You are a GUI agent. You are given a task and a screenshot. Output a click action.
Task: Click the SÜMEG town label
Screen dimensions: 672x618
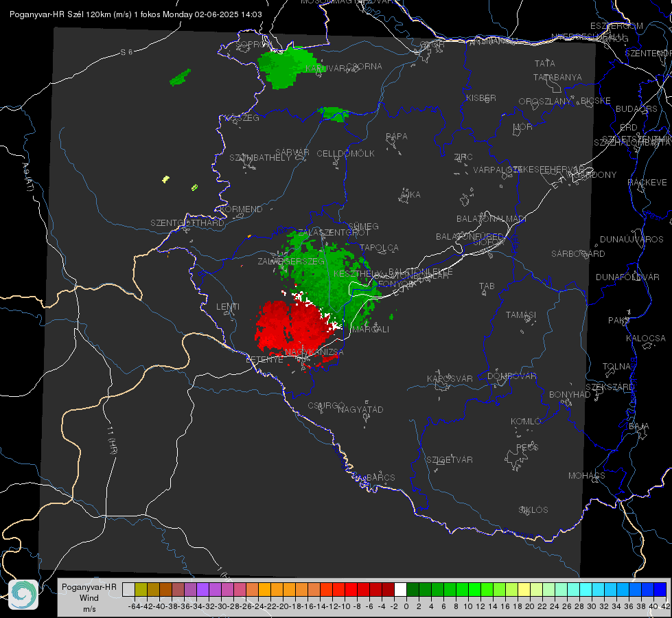(363, 226)
